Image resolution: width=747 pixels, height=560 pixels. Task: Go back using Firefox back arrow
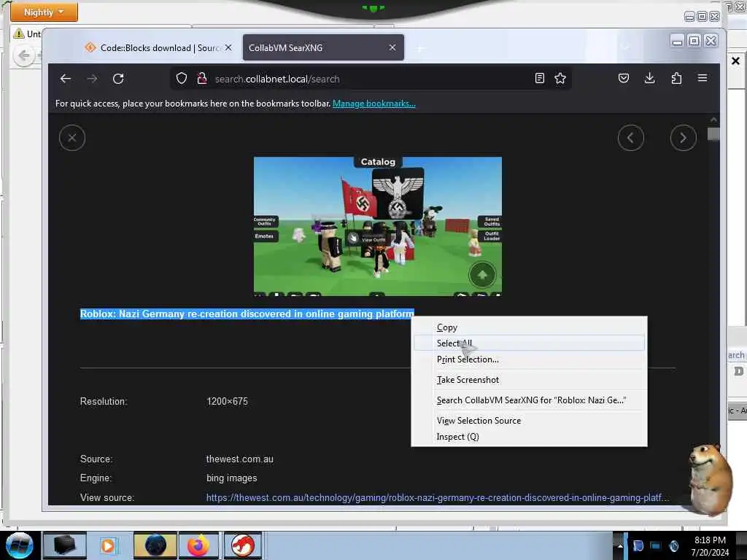point(66,79)
